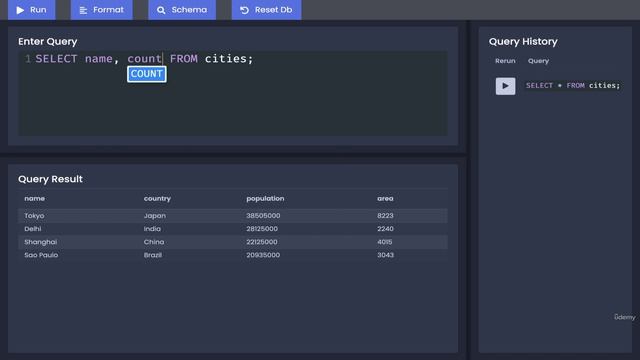Click the Reset Db button

(x=267, y=10)
